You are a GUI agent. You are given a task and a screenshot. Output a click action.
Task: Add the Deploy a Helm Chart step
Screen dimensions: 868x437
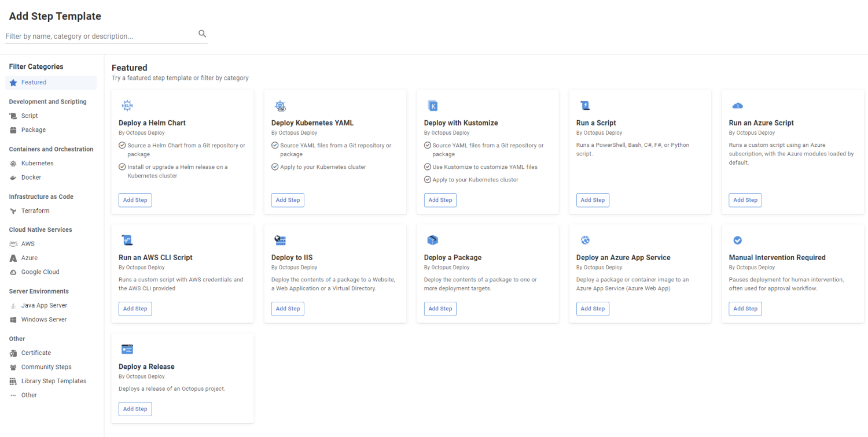pyautogui.click(x=135, y=200)
